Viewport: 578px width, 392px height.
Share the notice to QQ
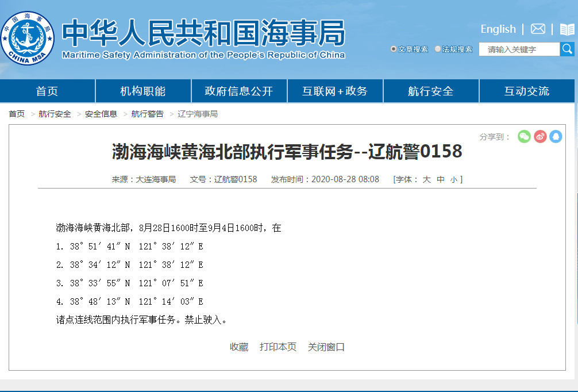point(556,136)
